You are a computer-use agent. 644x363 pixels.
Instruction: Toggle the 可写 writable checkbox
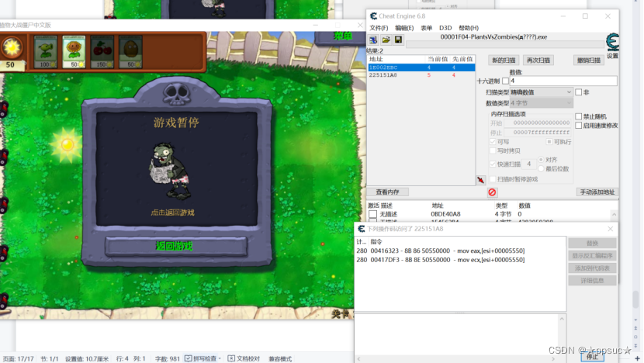tap(493, 142)
